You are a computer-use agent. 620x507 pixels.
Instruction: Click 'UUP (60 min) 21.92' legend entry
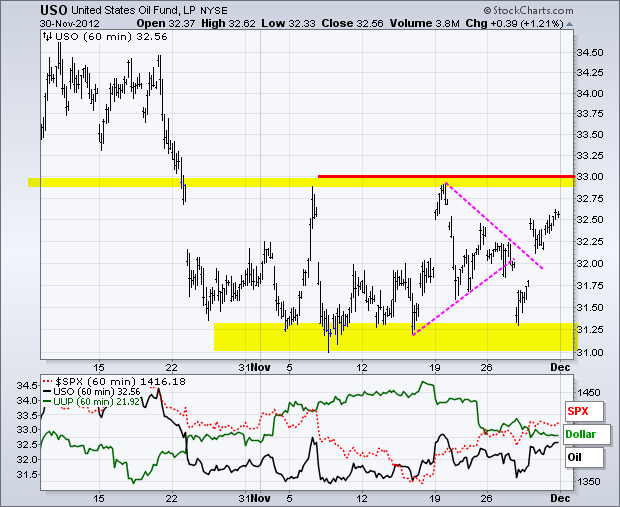coord(91,401)
